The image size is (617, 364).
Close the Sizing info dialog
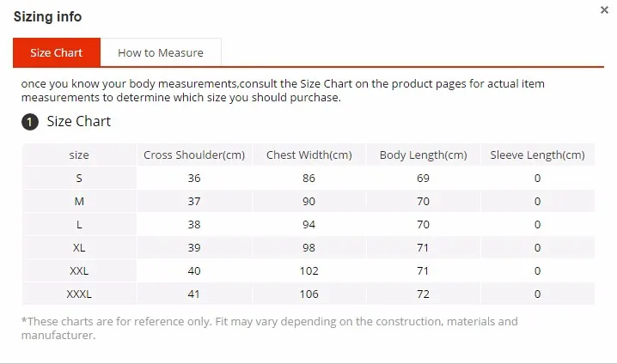pos(604,9)
